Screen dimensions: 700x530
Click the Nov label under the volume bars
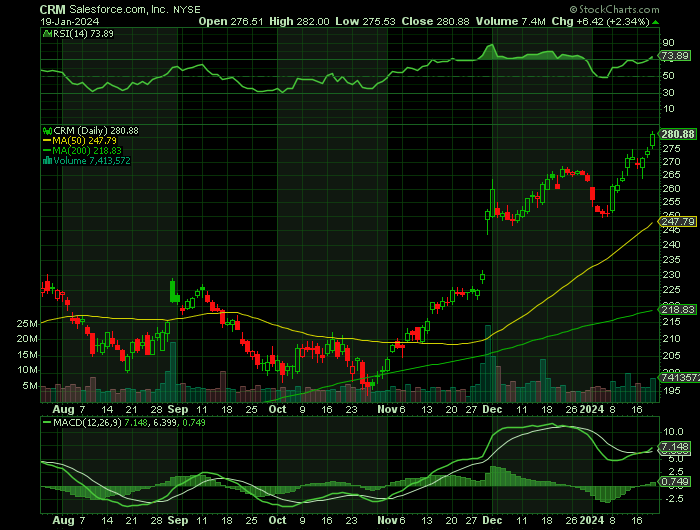(x=387, y=409)
